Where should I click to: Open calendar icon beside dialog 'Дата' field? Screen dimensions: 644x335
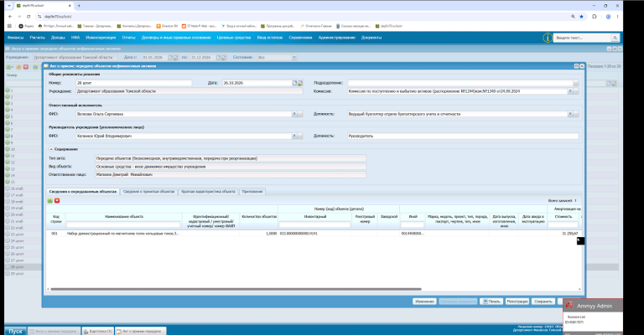tap(294, 83)
